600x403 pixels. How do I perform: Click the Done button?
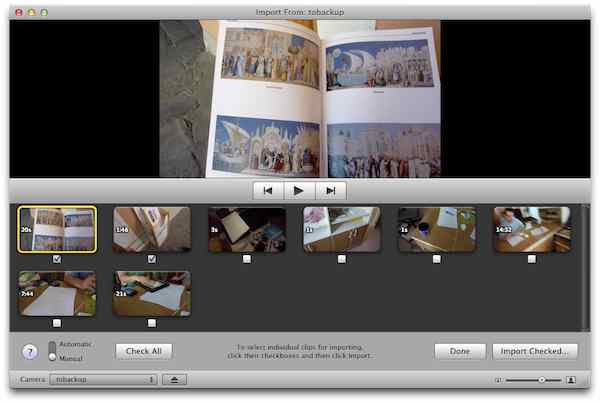point(460,351)
